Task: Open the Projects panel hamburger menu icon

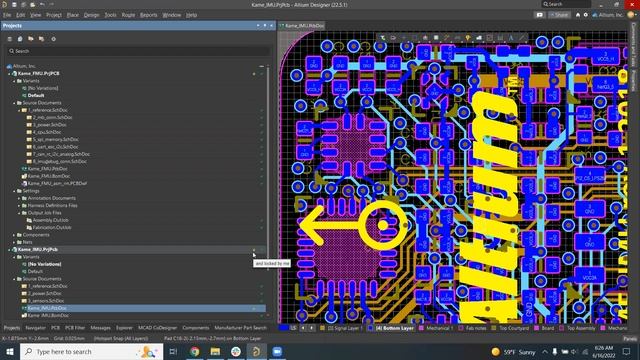Action: pos(9,39)
